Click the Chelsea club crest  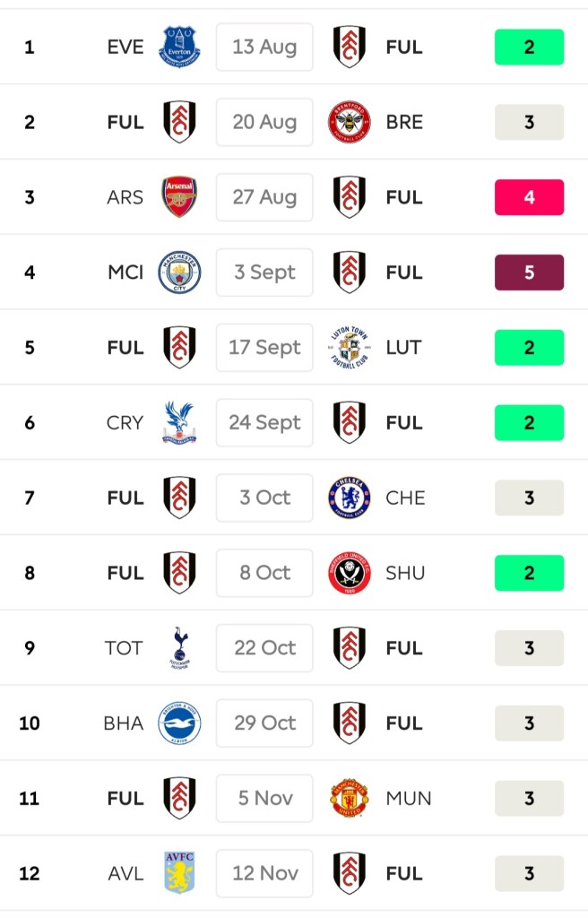(349, 498)
